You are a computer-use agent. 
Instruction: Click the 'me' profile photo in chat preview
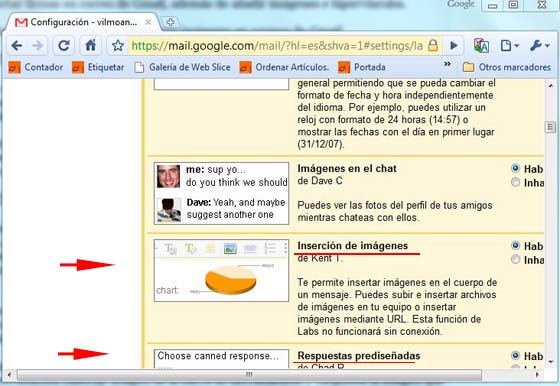coord(168,176)
